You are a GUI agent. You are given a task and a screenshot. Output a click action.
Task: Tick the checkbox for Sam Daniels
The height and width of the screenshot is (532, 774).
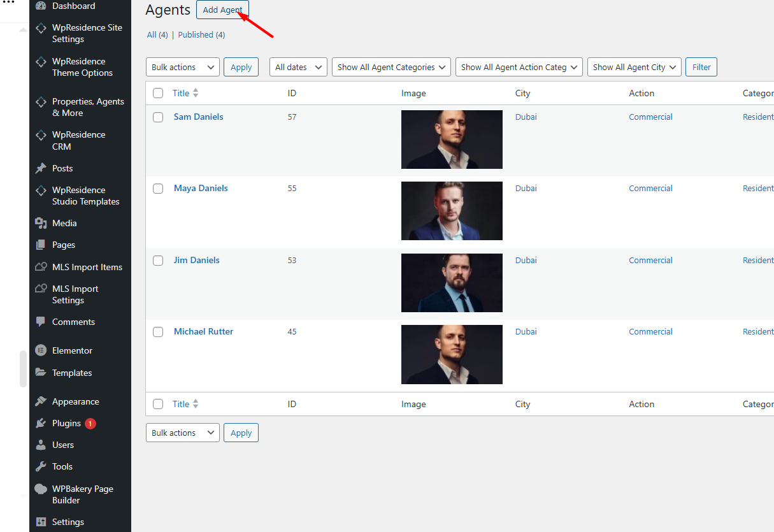click(158, 117)
